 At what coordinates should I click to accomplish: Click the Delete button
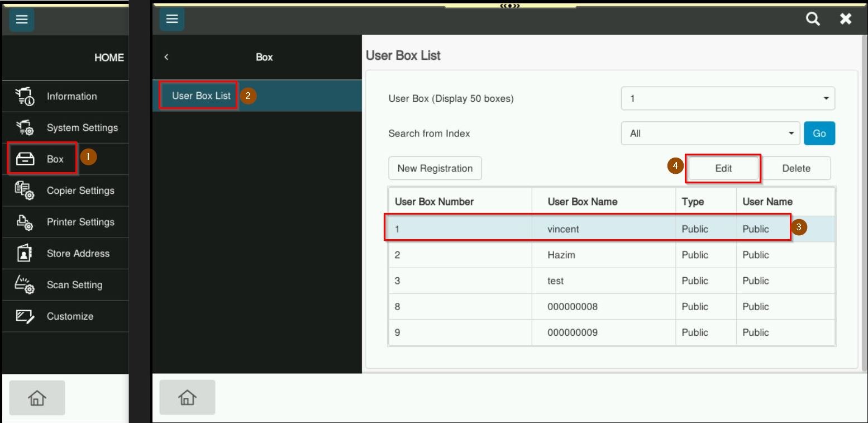796,168
